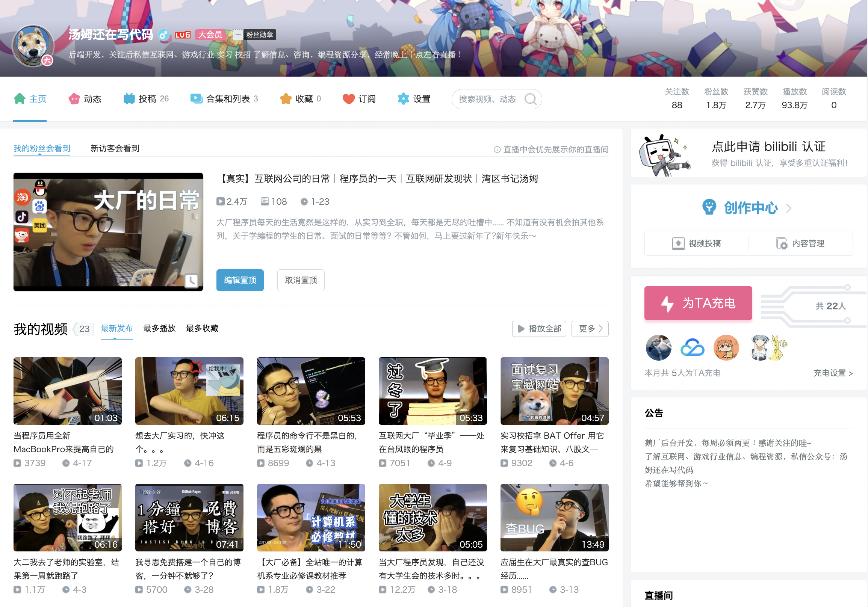Expand 创作中心 chevron
The image size is (868, 607).
point(789,208)
